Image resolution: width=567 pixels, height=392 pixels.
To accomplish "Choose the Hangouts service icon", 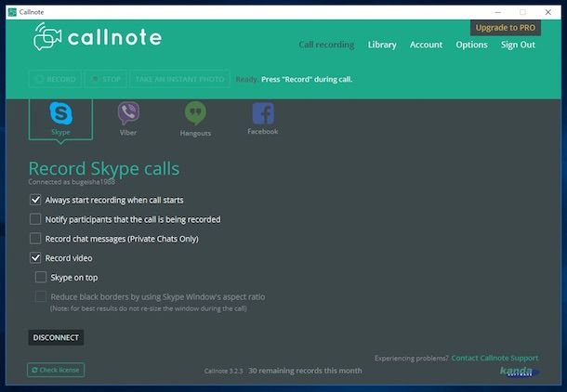I will click(195, 113).
